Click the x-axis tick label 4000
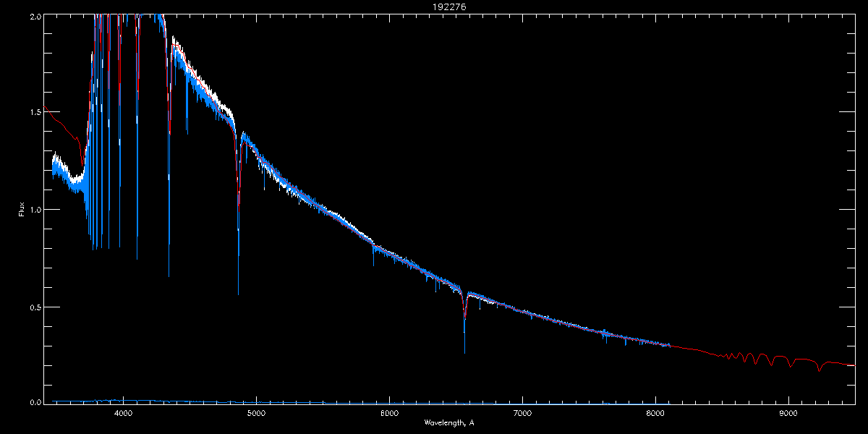The height and width of the screenshot is (434, 868). 124,413
